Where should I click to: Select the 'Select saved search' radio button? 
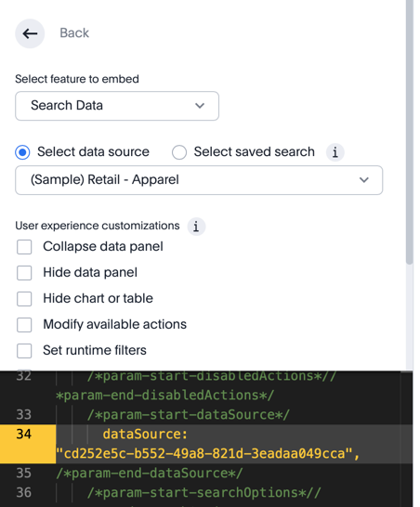179,152
